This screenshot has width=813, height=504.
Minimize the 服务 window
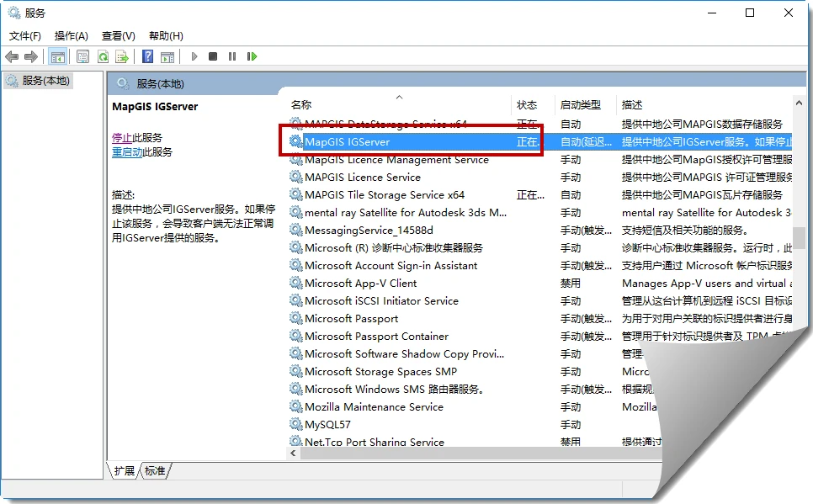[712, 13]
